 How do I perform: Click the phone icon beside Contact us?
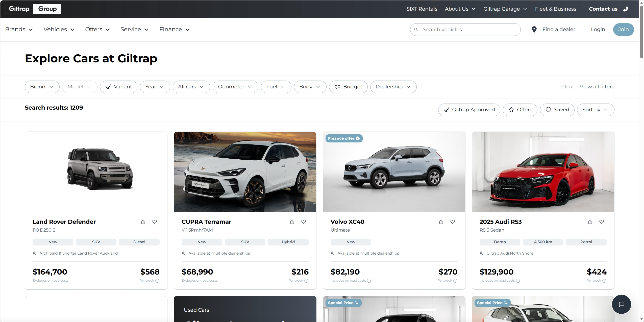626,9
